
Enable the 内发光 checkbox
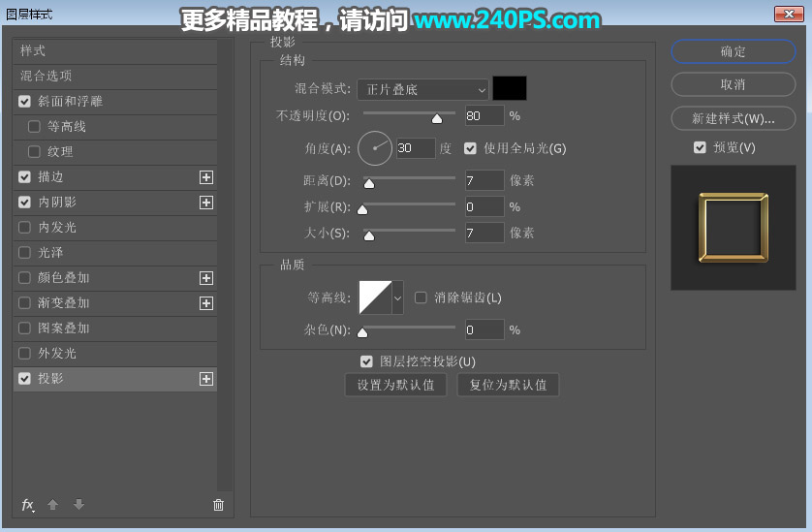pyautogui.click(x=24, y=228)
